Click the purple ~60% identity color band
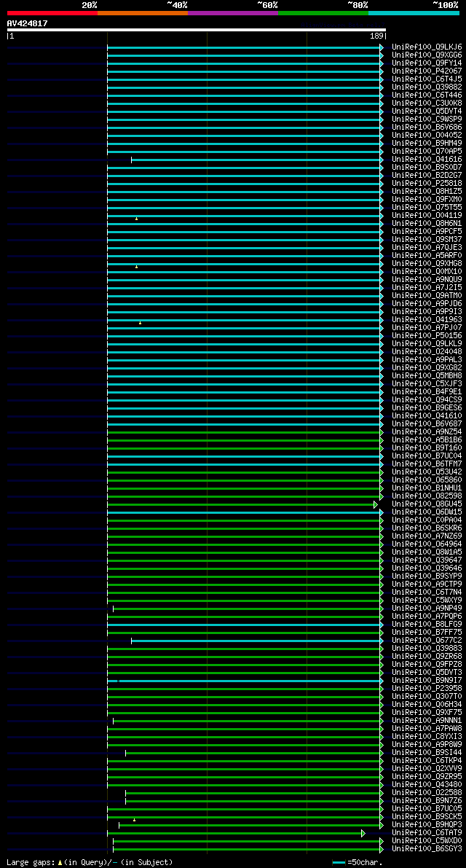This screenshot has height=868, width=466. (x=233, y=12)
